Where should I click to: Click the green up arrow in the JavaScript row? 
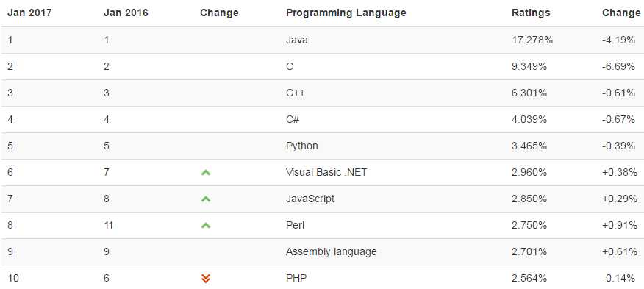pyautogui.click(x=206, y=199)
